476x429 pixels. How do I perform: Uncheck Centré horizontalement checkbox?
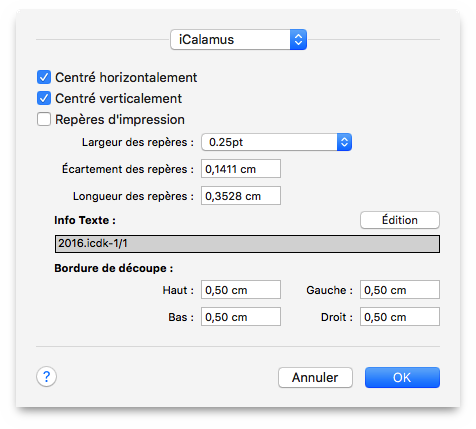(x=44, y=77)
